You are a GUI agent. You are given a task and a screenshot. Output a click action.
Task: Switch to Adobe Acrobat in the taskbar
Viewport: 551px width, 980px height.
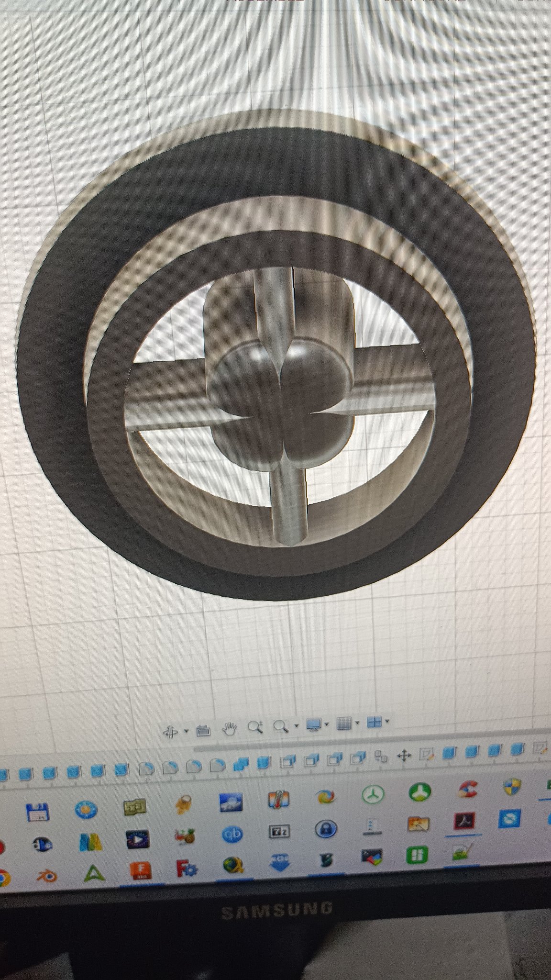464,821
